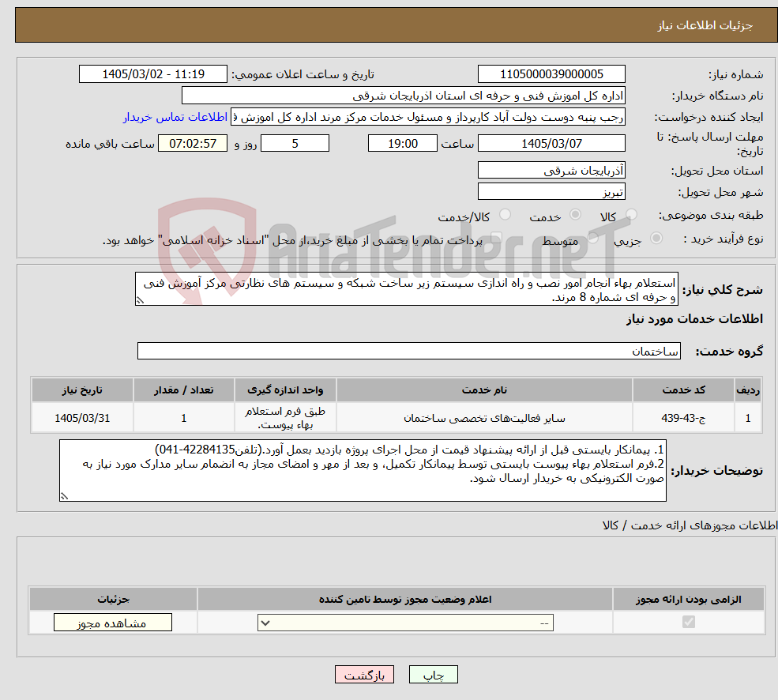The height and width of the screenshot is (700, 778).
Task: Click the اطلاعات خدمات مورد نیاز heading
Action: point(694,319)
